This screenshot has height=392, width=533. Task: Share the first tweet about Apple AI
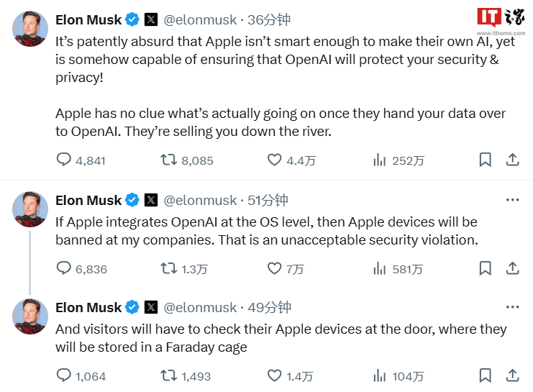click(x=512, y=160)
